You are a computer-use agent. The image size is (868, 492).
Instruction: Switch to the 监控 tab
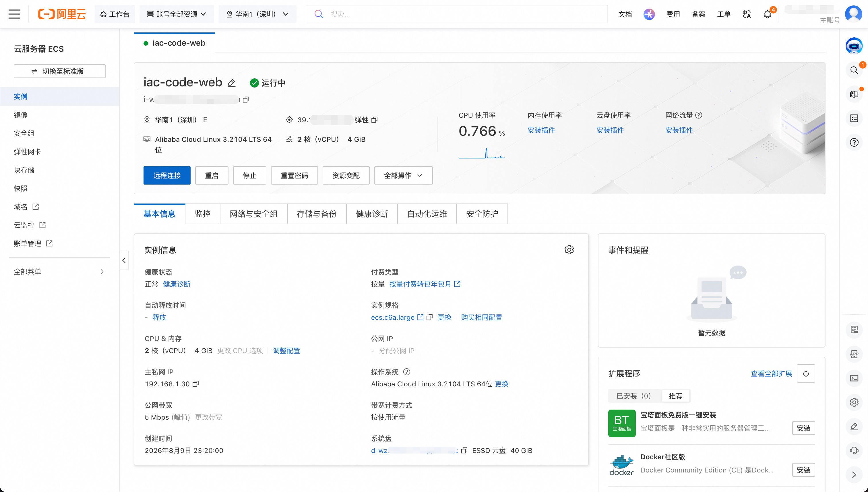(202, 214)
